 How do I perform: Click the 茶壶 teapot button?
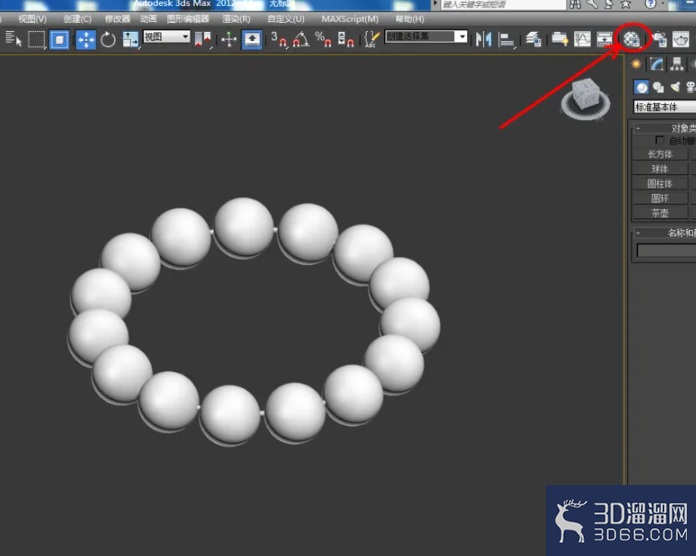pyautogui.click(x=660, y=213)
